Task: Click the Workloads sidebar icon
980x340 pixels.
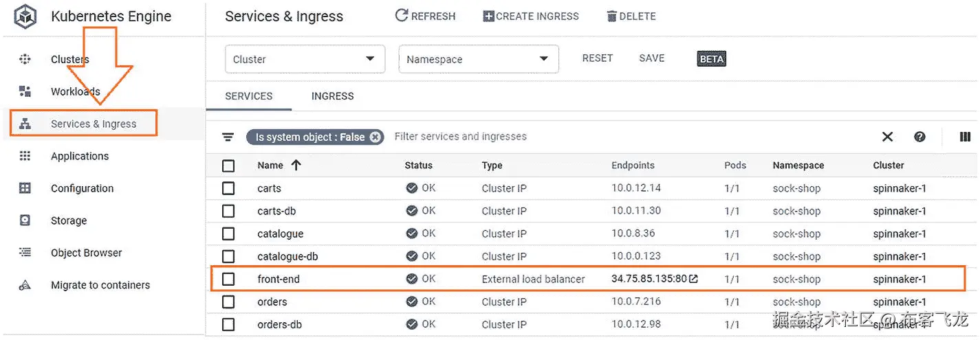Action: tap(25, 91)
